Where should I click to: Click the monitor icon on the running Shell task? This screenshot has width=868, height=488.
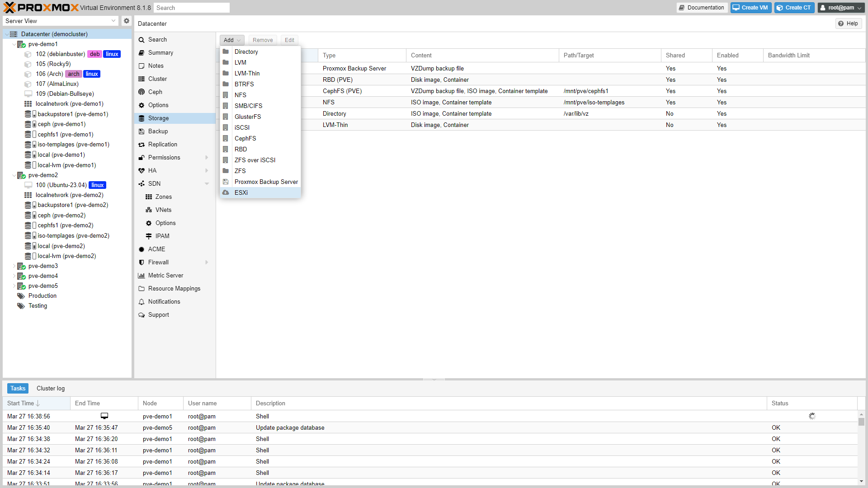click(104, 416)
